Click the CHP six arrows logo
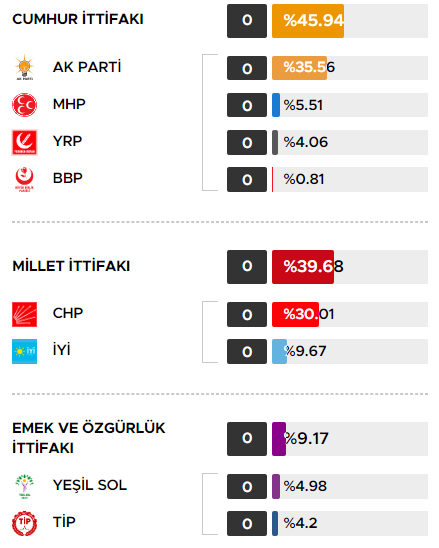 coord(24,314)
